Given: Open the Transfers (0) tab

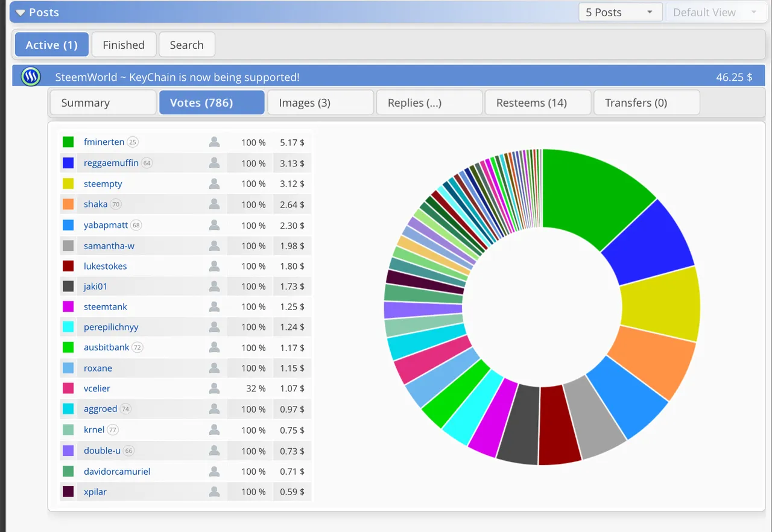Looking at the screenshot, I should (647, 103).
